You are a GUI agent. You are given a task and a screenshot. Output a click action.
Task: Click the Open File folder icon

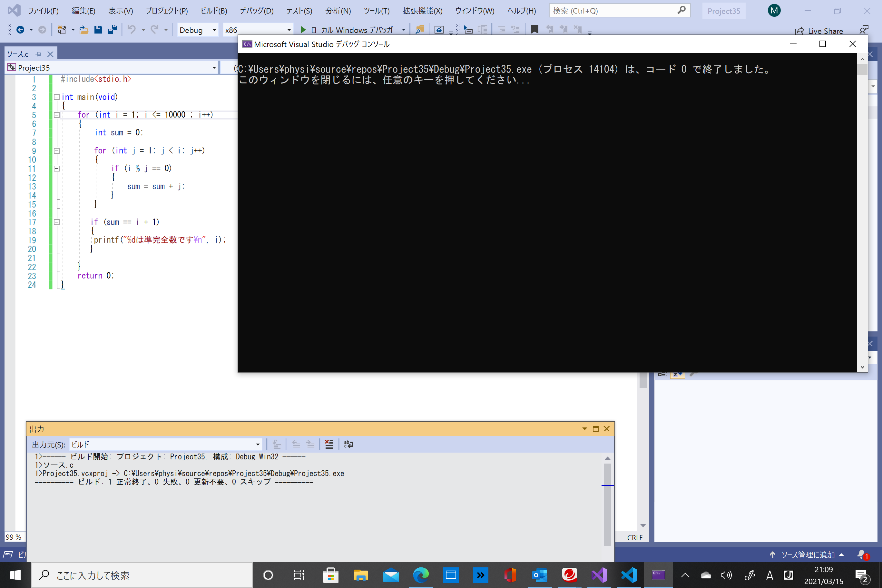tap(83, 30)
